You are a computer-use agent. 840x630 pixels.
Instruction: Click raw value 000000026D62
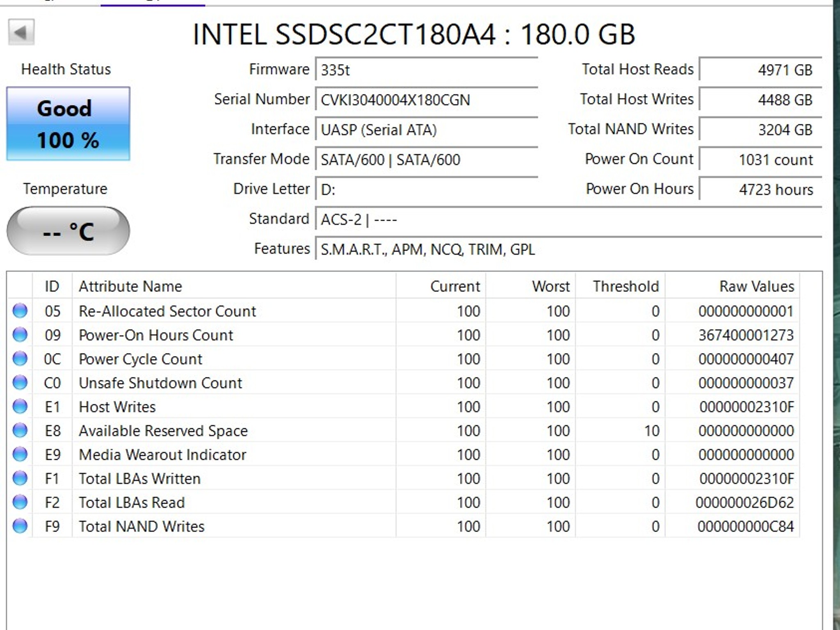click(745, 502)
